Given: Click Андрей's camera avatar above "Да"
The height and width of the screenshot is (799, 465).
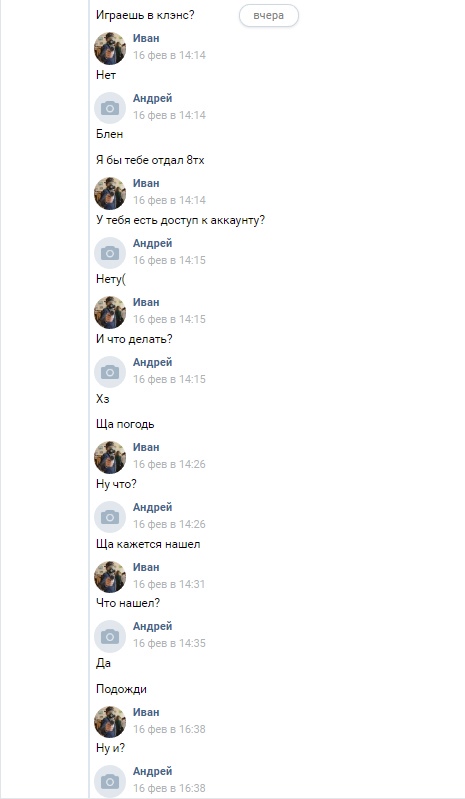Looking at the screenshot, I should point(110,637).
